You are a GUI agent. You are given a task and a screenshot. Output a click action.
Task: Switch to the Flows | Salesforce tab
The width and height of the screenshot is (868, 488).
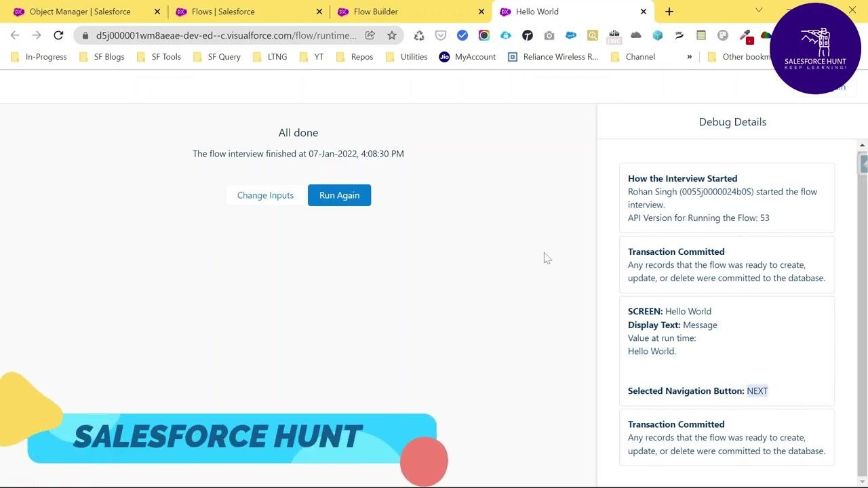coord(223,12)
